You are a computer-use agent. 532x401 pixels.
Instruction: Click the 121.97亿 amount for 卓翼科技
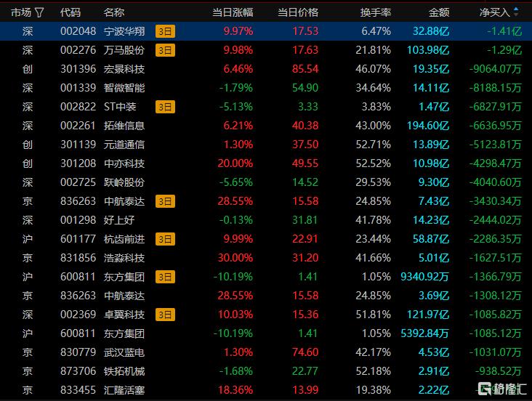428,315
